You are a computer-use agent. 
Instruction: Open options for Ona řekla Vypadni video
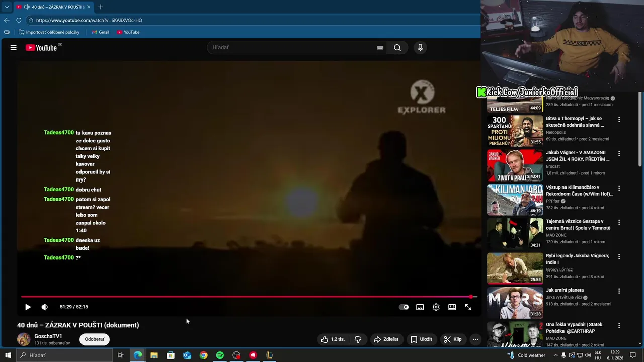(x=619, y=325)
